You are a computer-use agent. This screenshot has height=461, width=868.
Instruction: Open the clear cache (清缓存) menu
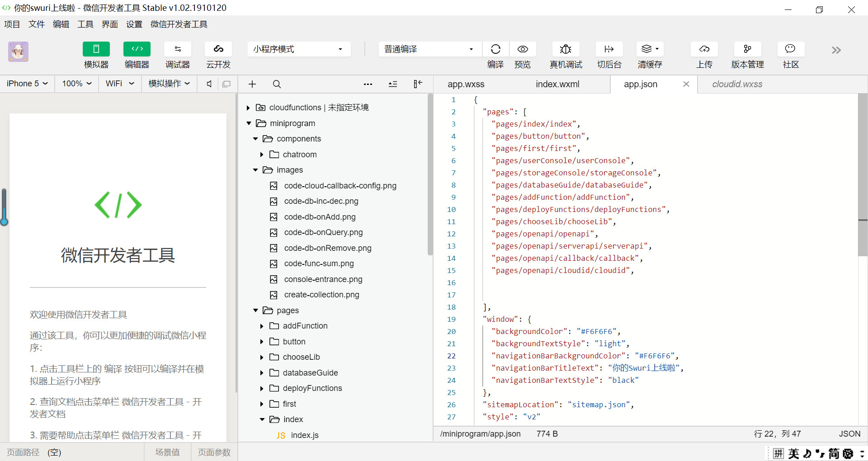(x=650, y=49)
